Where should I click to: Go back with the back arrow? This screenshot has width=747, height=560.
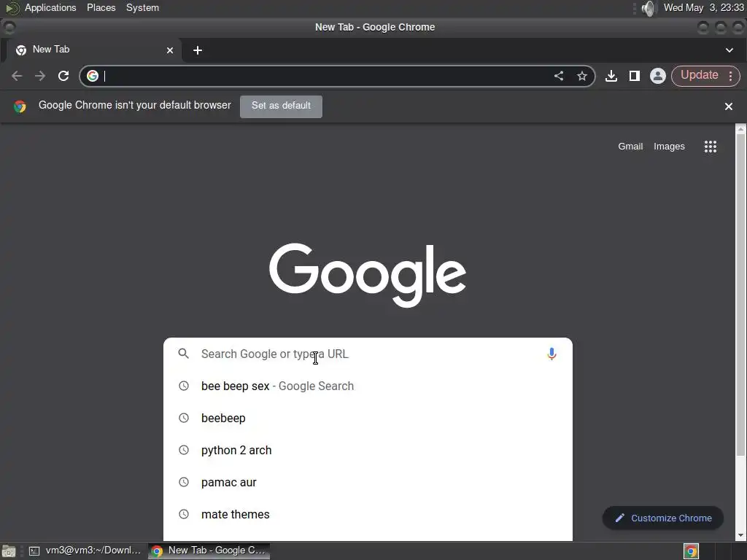coord(18,76)
